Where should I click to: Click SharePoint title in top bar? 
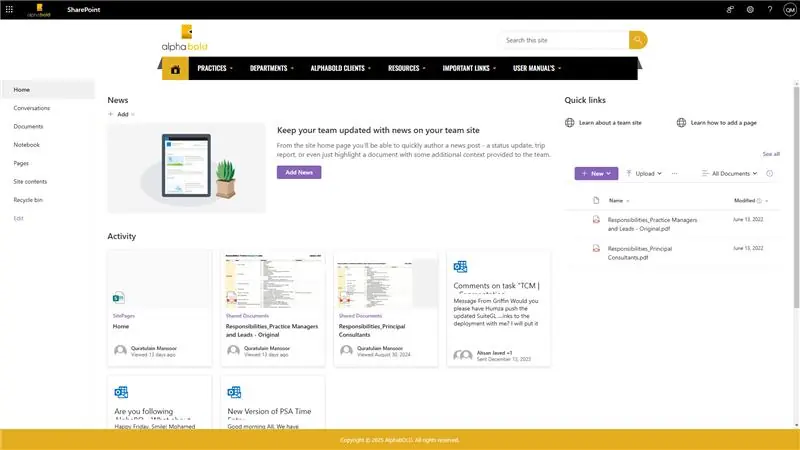point(84,9)
